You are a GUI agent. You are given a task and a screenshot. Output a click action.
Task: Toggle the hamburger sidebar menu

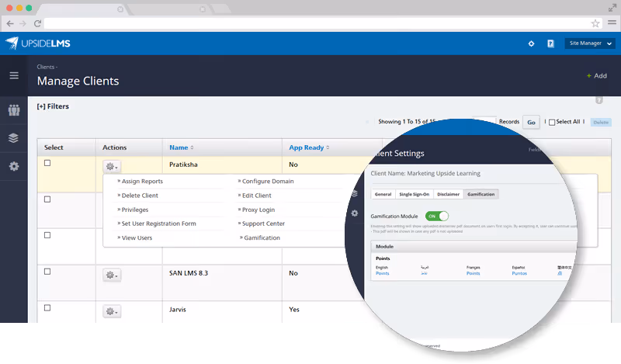14,75
